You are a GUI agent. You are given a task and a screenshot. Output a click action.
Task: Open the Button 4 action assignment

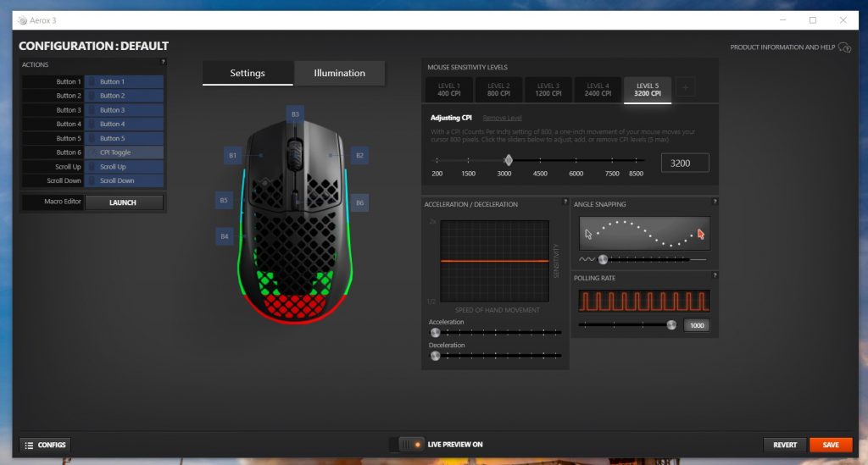tap(124, 124)
